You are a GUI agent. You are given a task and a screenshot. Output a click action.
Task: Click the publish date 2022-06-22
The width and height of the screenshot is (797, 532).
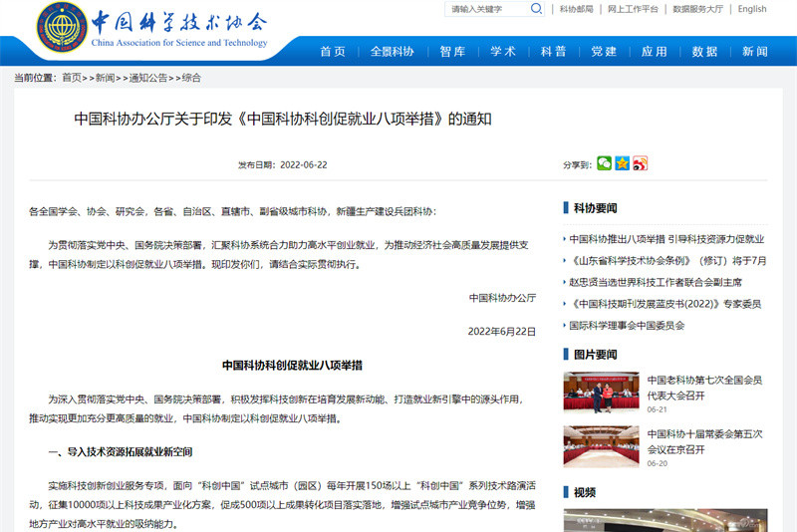coord(304,165)
